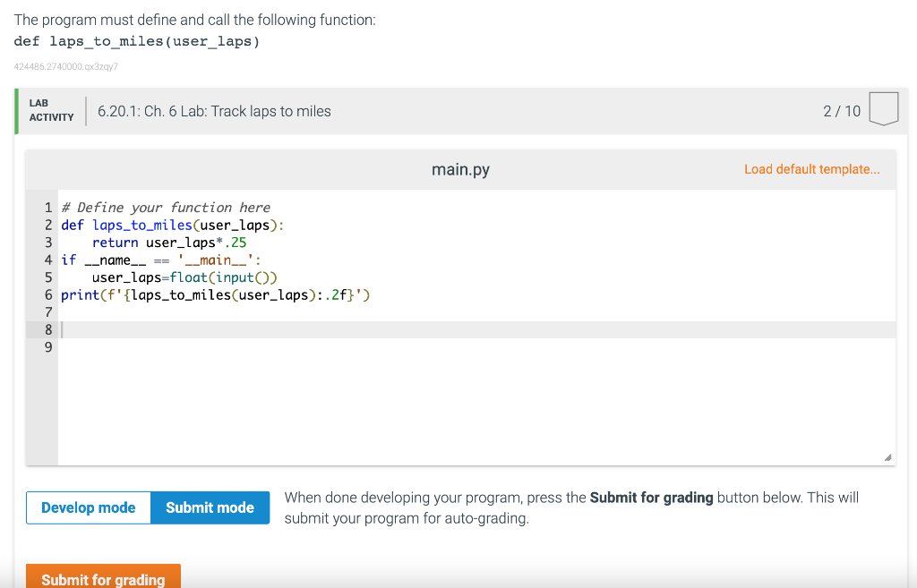Open Load default template link
This screenshot has width=917, height=588.
pyautogui.click(x=811, y=169)
